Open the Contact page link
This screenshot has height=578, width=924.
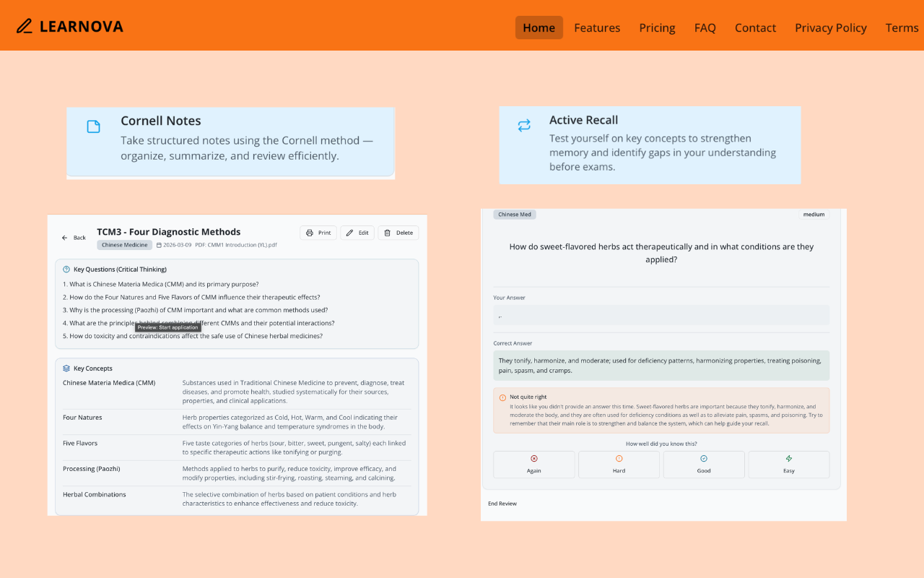[x=755, y=27]
